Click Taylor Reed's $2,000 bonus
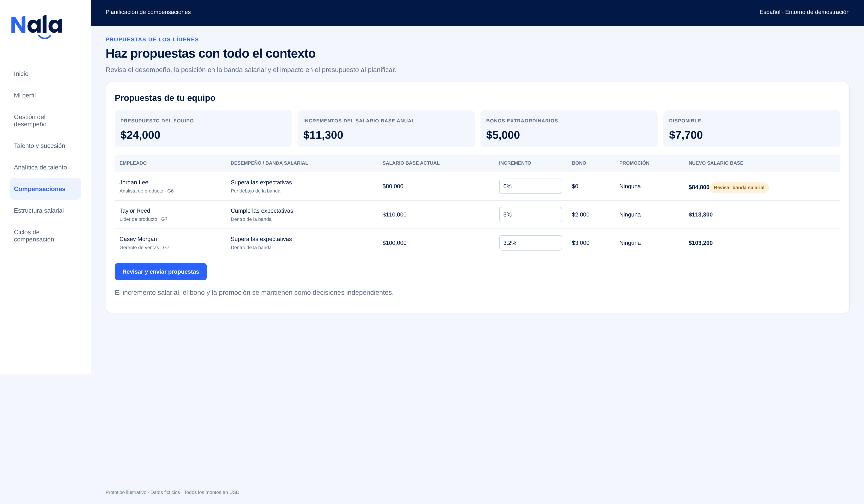The height and width of the screenshot is (504, 864). point(581,215)
